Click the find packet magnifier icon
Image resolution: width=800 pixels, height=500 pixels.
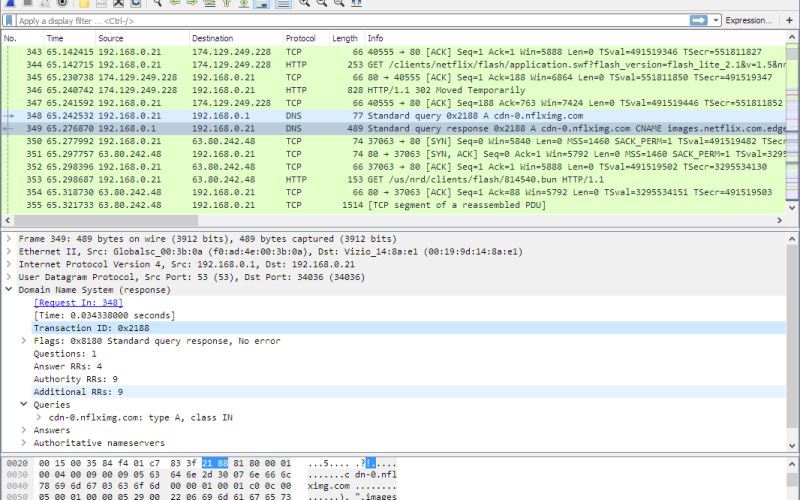tap(158, 3)
